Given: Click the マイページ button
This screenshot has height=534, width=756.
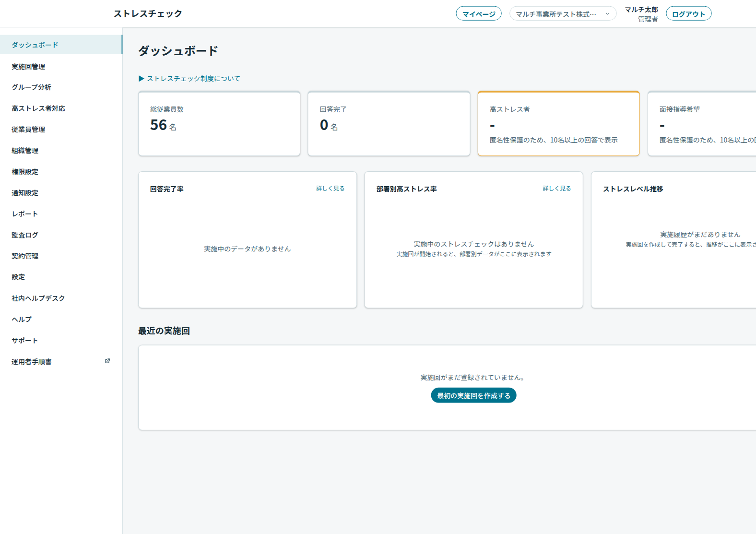Looking at the screenshot, I should [479, 14].
